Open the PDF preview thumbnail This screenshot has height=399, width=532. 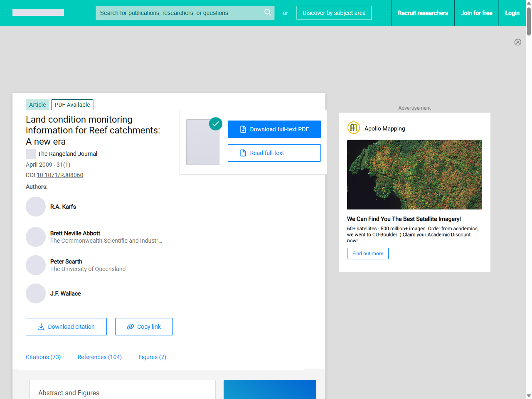coord(203,142)
